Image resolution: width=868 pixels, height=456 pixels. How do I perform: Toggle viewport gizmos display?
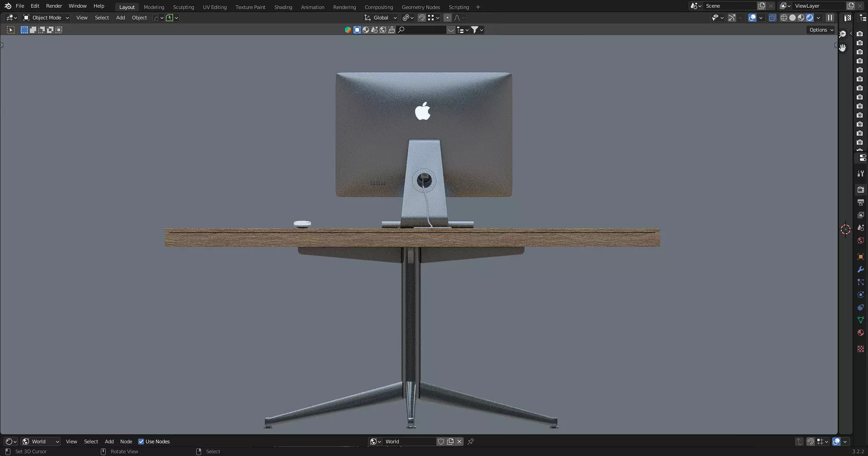[731, 18]
